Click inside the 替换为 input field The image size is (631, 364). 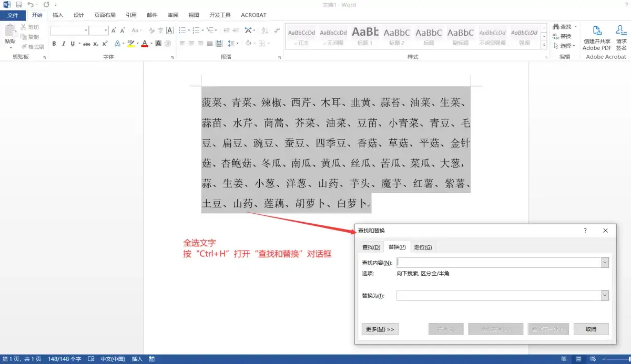point(500,296)
